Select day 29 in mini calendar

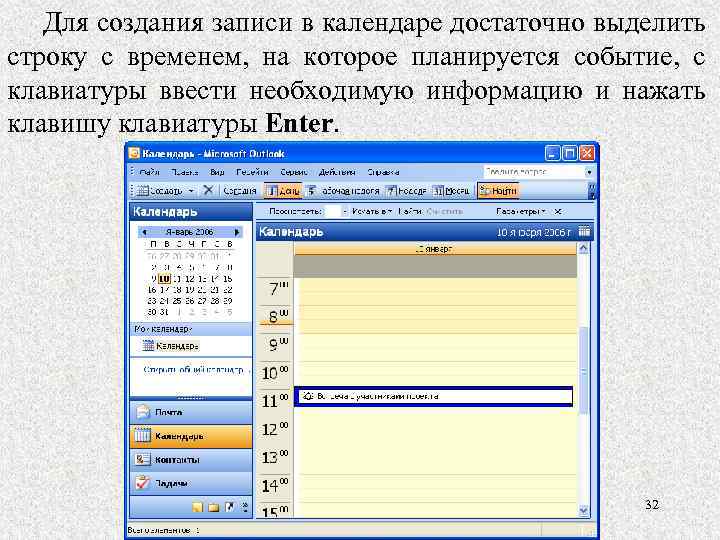pos(227,301)
